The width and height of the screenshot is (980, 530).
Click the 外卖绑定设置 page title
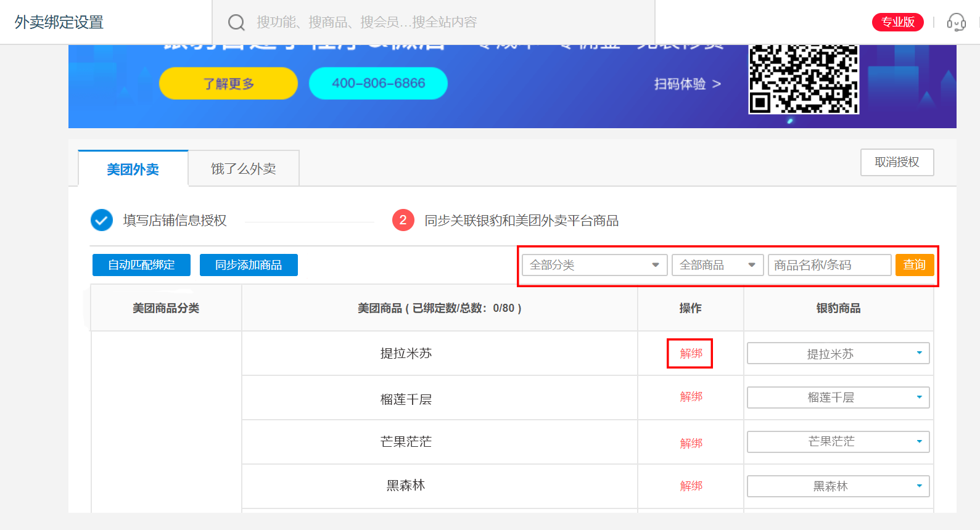click(x=59, y=22)
